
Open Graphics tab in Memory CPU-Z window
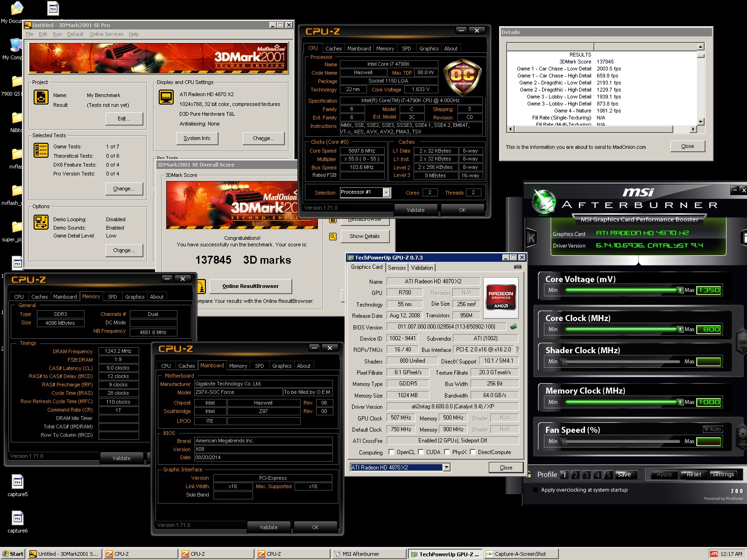pyautogui.click(x=135, y=297)
